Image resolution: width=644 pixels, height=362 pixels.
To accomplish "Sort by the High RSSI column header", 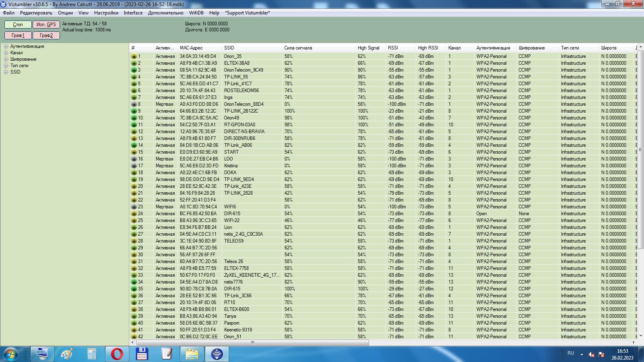I will coord(431,48).
